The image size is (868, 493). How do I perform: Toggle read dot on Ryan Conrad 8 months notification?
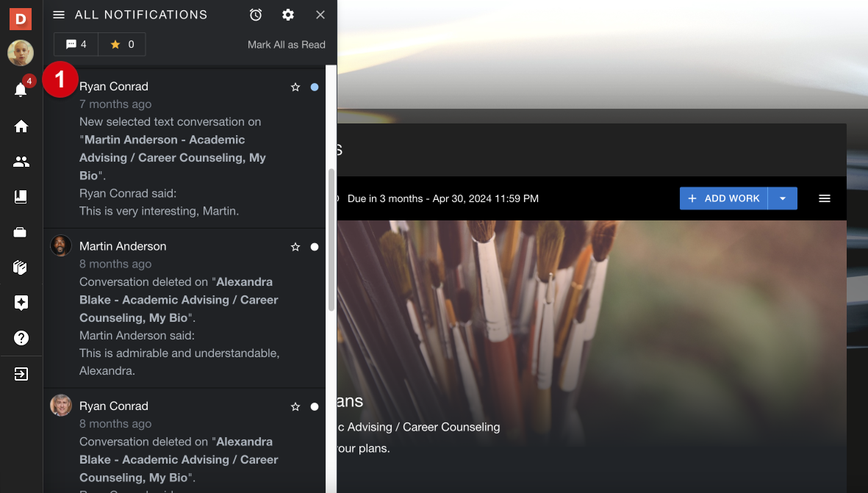pos(315,407)
